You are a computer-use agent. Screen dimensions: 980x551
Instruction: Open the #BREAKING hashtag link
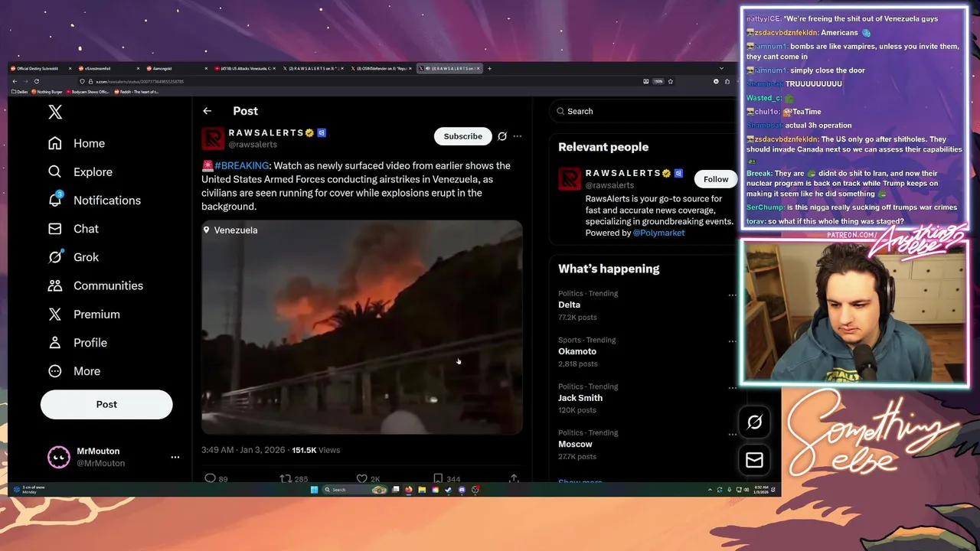pyautogui.click(x=242, y=165)
